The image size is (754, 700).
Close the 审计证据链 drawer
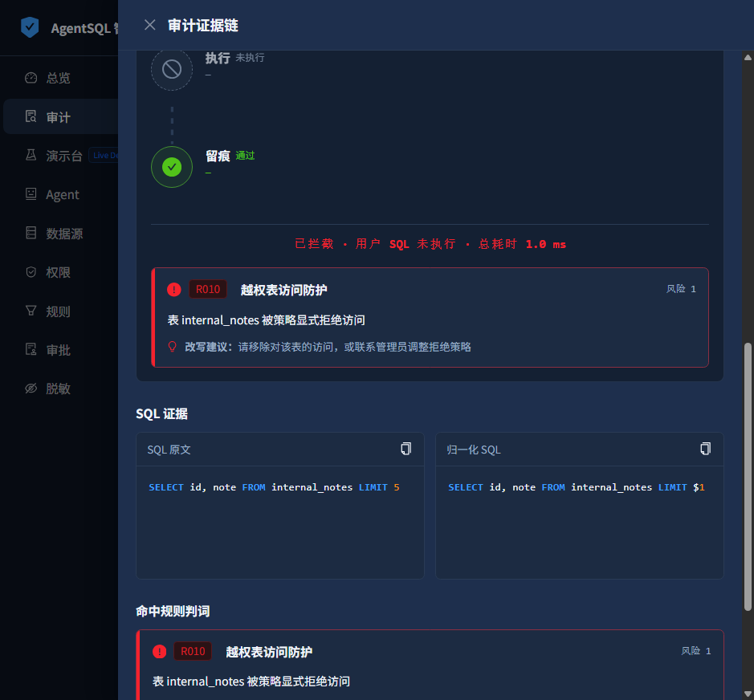[x=149, y=25]
